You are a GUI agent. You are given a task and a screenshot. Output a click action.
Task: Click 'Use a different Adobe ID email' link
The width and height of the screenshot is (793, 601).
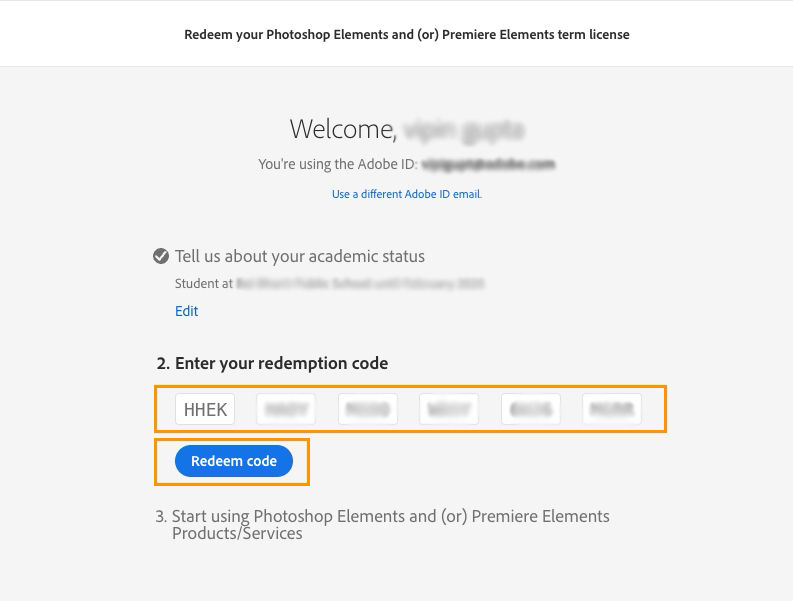coord(406,194)
